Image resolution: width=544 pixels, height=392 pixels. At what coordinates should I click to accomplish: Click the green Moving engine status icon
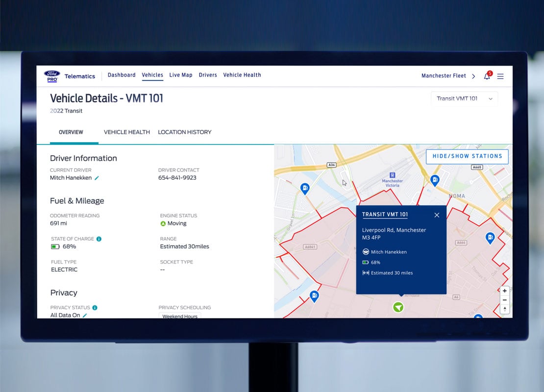tap(163, 224)
